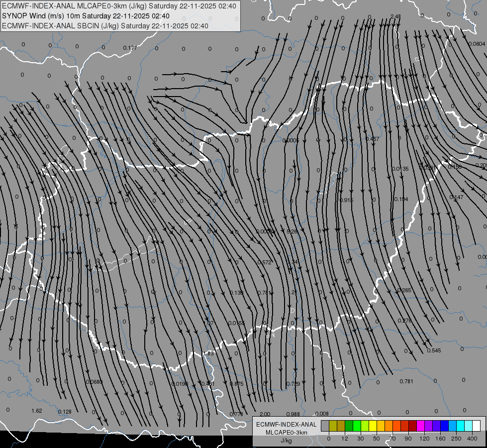The width and height of the screenshot is (487, 448).
Task: Click the cyan legend swatch
Action: click(x=461, y=426)
